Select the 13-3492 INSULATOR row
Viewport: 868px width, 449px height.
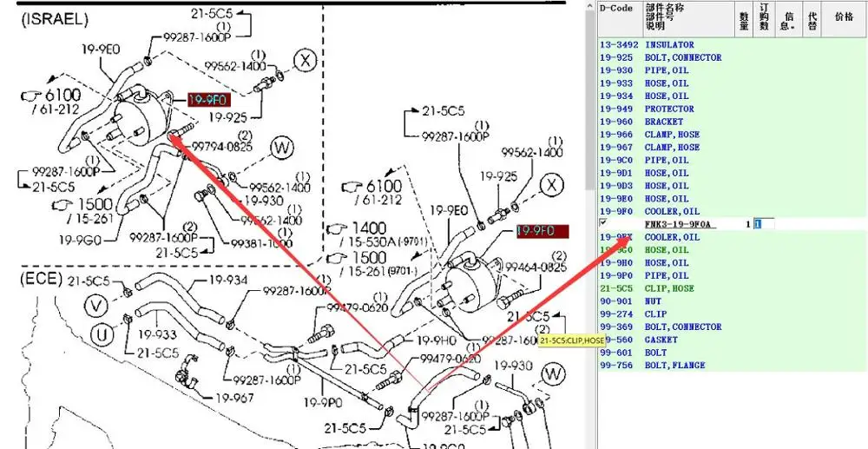(x=731, y=45)
